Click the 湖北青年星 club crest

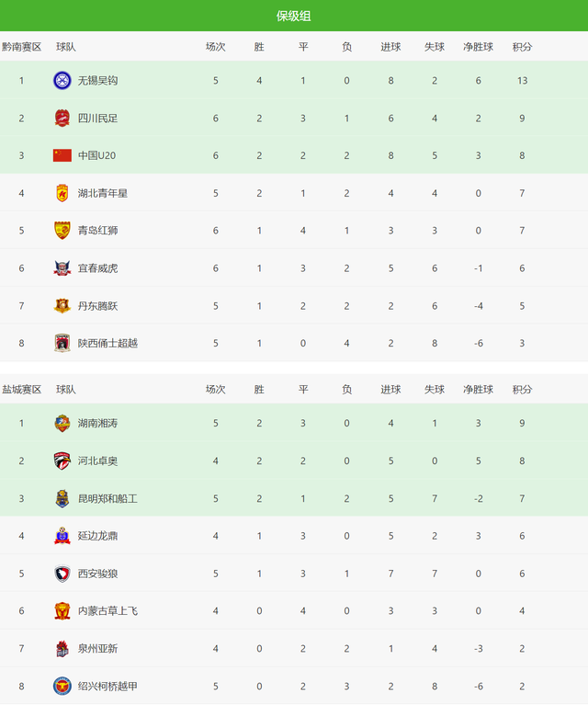(62, 193)
